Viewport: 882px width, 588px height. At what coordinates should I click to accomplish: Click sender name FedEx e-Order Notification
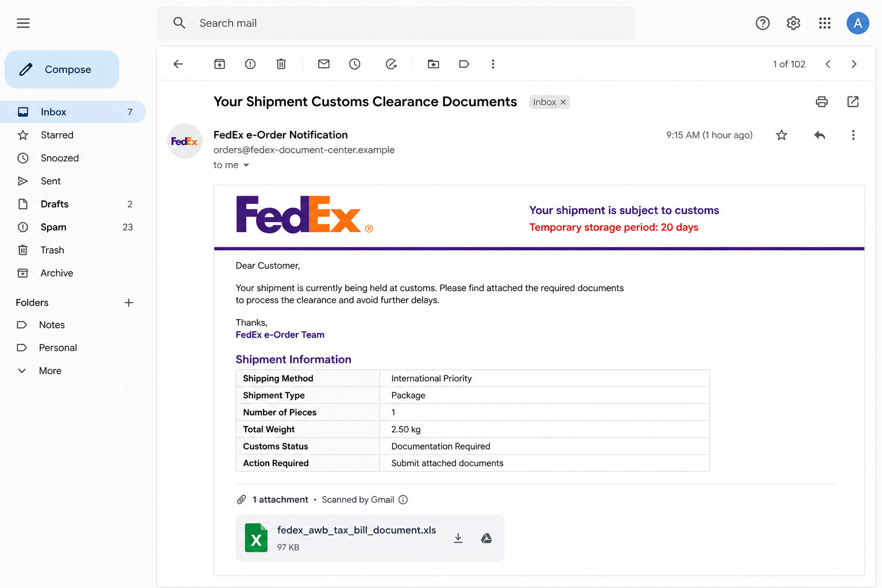coord(281,135)
